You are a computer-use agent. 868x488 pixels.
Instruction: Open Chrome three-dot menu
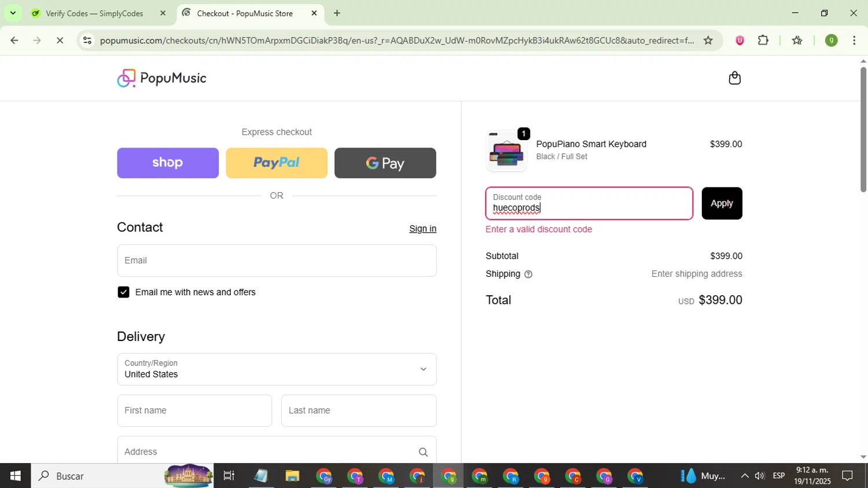pyautogui.click(x=854, y=41)
